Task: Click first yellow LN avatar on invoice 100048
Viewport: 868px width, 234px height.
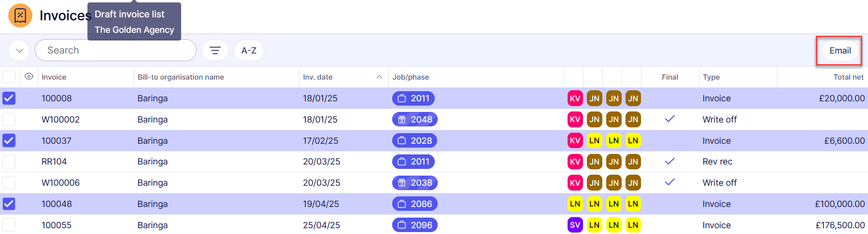Action: coord(575,204)
